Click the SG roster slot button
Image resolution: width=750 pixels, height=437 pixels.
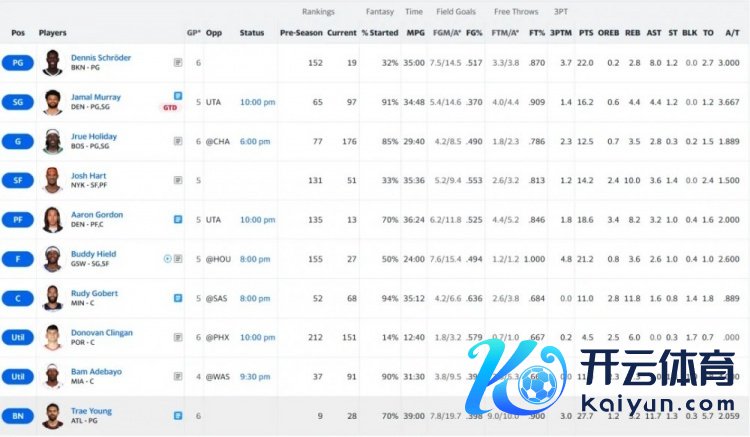[18, 102]
